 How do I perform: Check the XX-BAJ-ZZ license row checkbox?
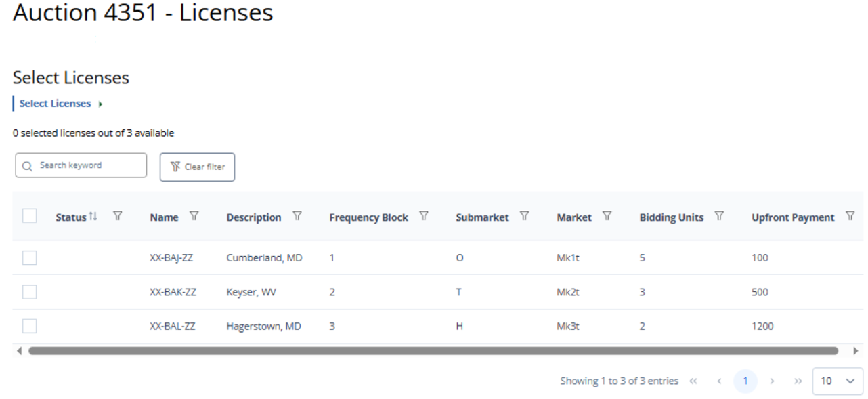tap(30, 257)
